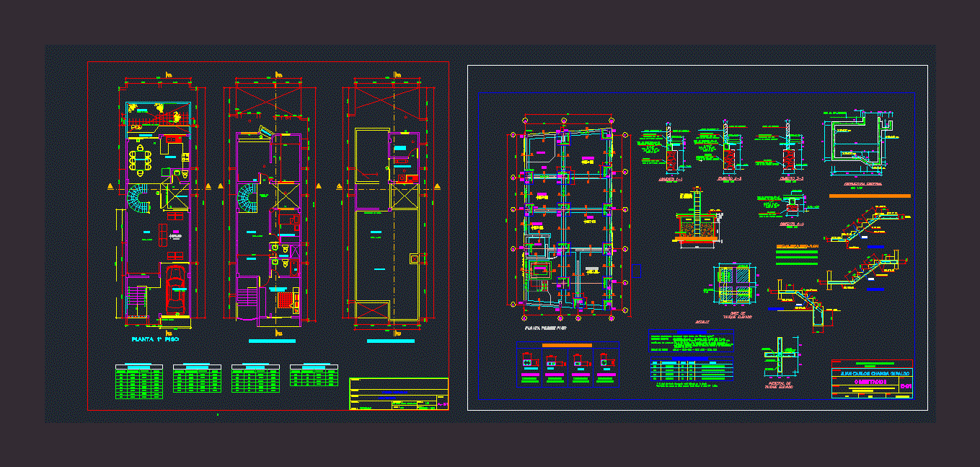Select the orange header bar in the column schedule

click(x=567, y=346)
